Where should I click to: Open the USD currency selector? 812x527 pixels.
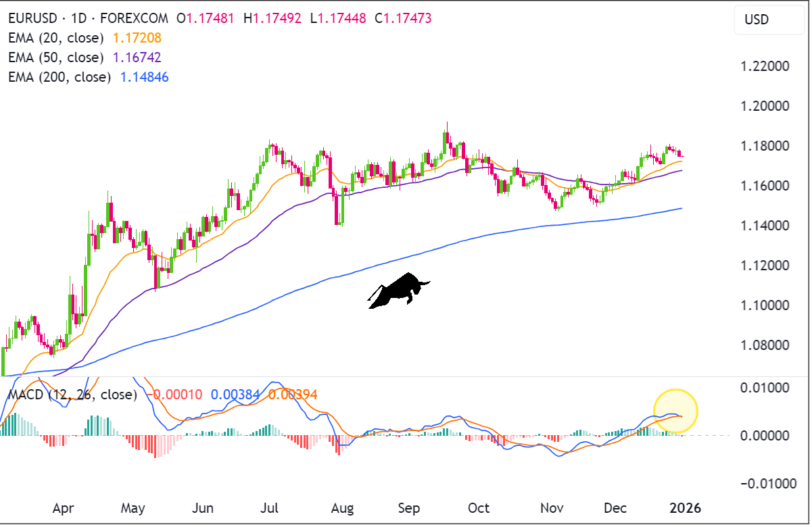click(x=769, y=20)
